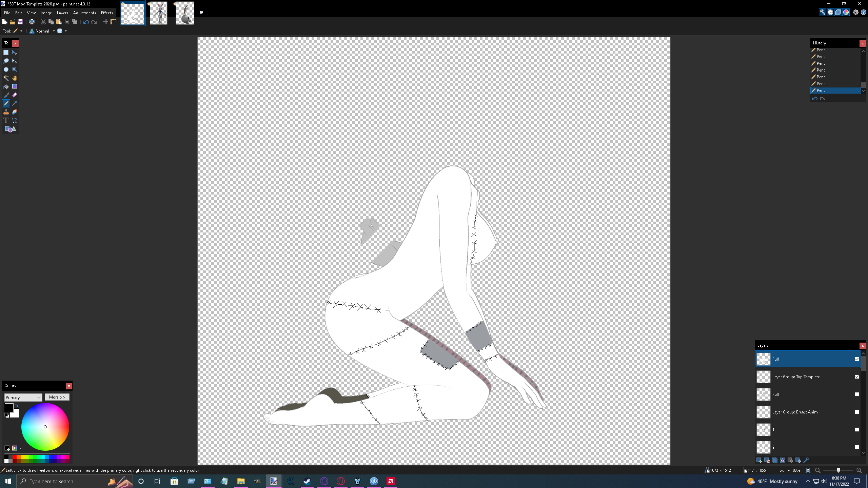Show the Layer Group: Breast Anim layer

point(857,412)
